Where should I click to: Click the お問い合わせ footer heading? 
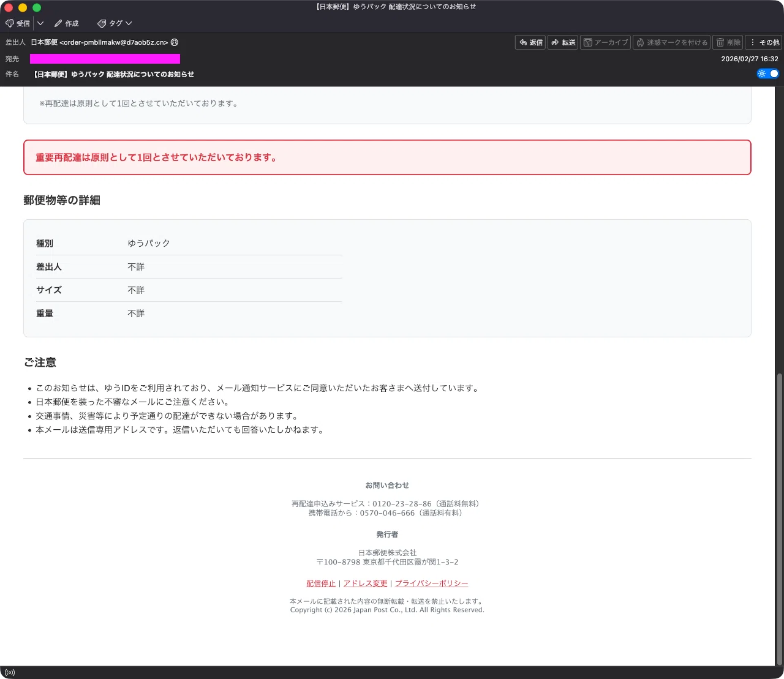[x=387, y=486]
